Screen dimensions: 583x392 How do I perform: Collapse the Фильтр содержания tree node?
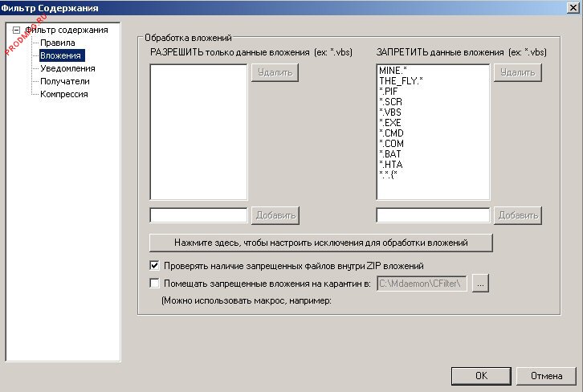click(15, 31)
